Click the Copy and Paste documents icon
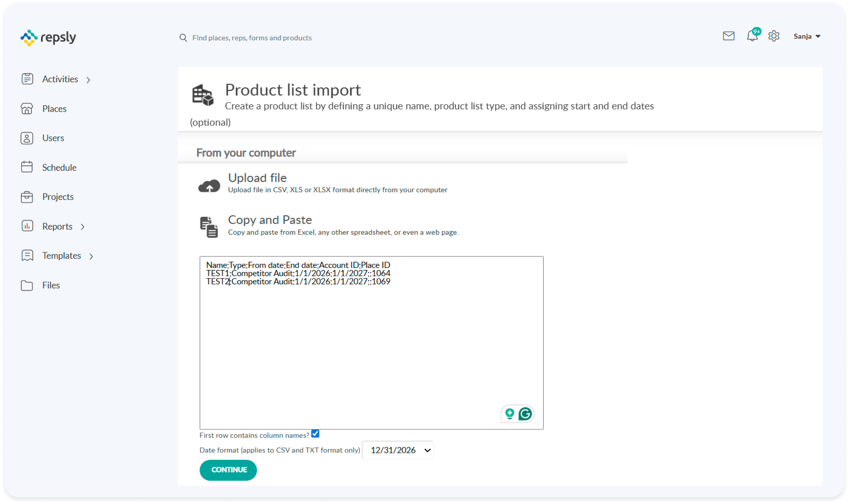 (209, 227)
